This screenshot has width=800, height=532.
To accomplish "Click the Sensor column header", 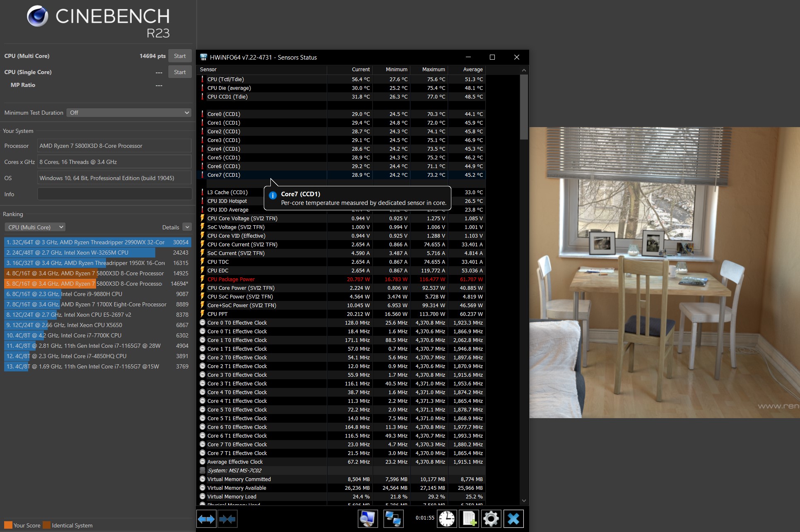I will click(x=208, y=70).
